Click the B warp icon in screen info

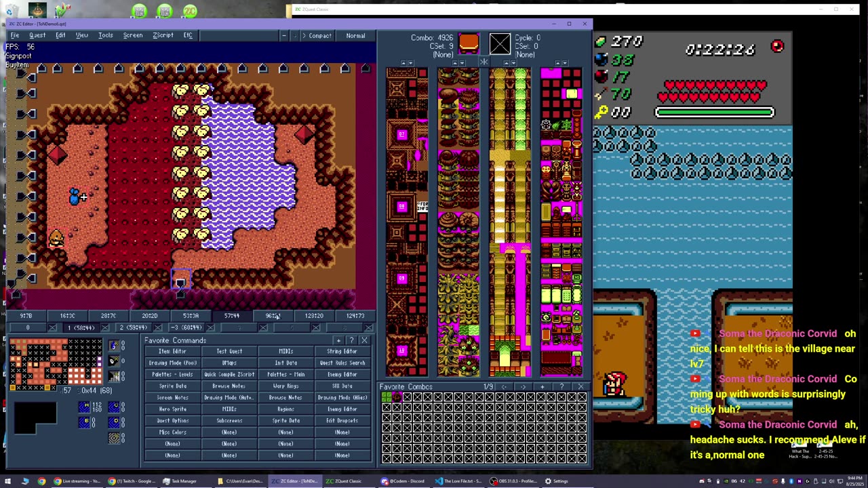tap(84, 422)
